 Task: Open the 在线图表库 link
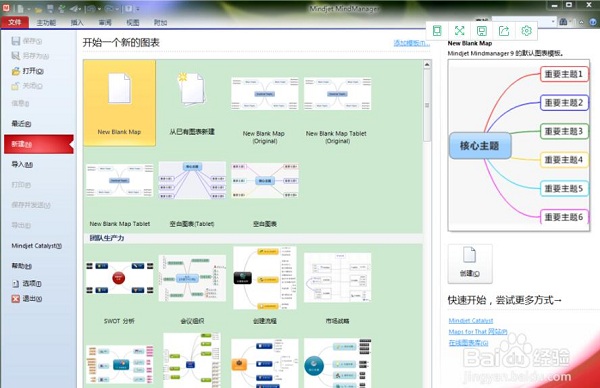[x=468, y=342]
